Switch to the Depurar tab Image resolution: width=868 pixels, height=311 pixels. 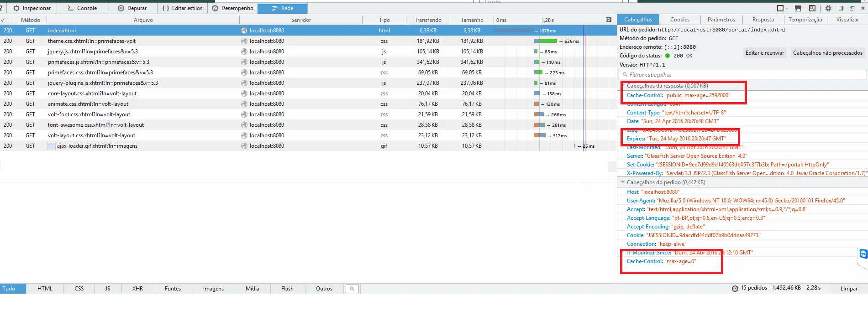pos(132,8)
